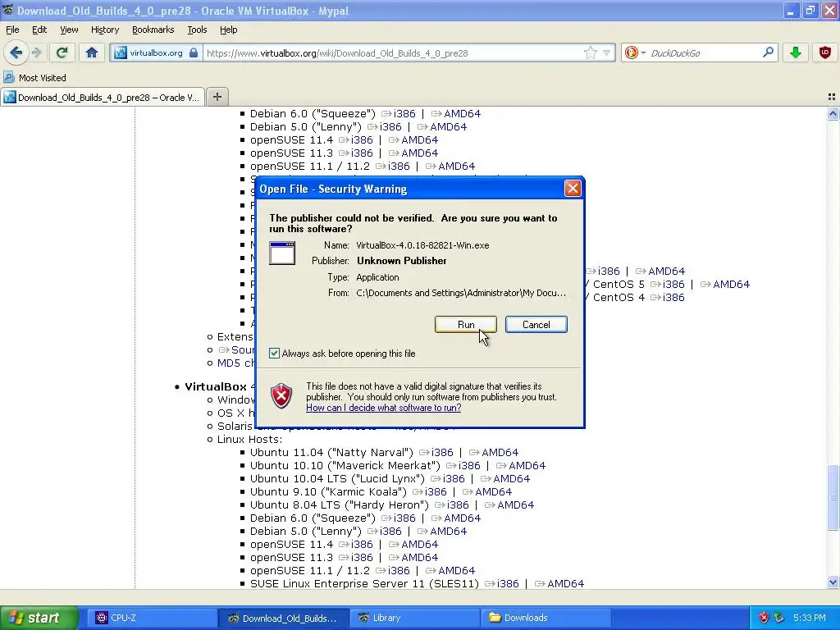This screenshot has width=840, height=630.
Task: Switch to Downloads folder in the taskbar
Action: pyautogui.click(x=545, y=618)
